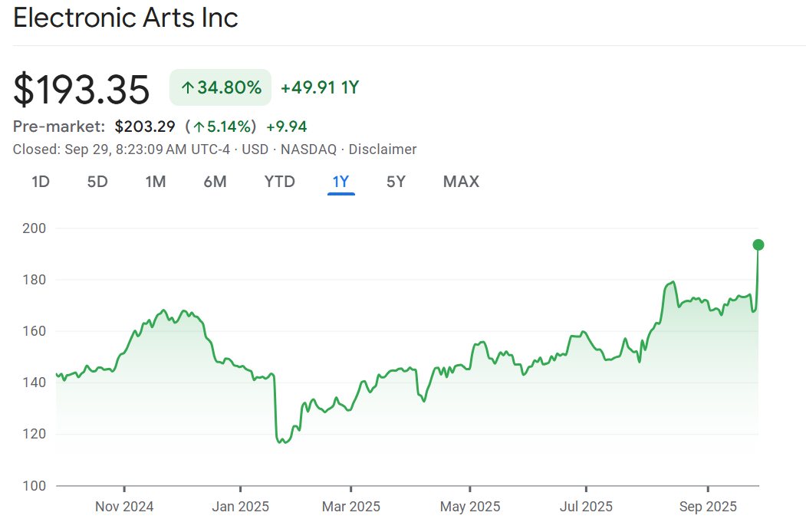806x532 pixels.
Task: Open the 6M time range
Action: pyautogui.click(x=215, y=182)
